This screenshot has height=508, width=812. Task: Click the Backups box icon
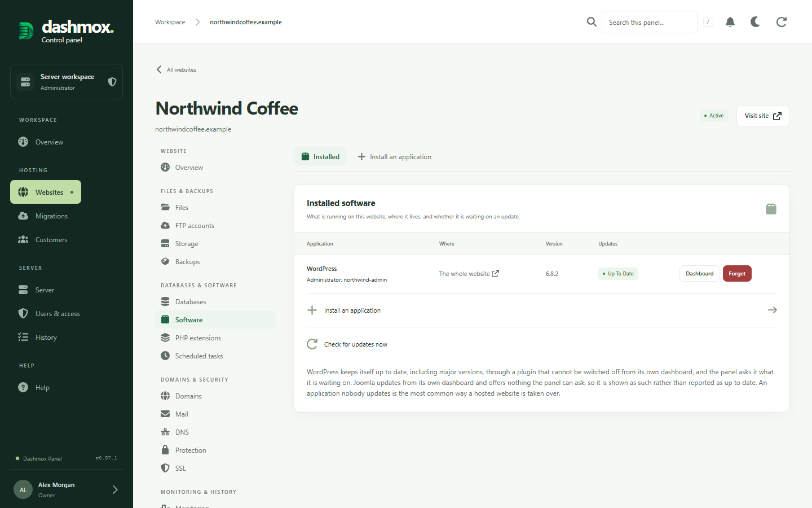165,261
